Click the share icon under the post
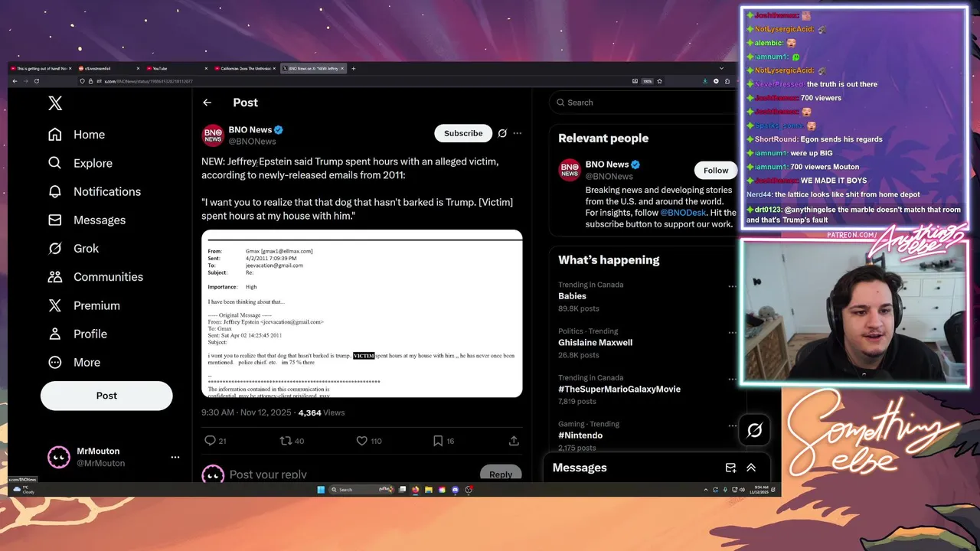980x551 pixels. [514, 441]
